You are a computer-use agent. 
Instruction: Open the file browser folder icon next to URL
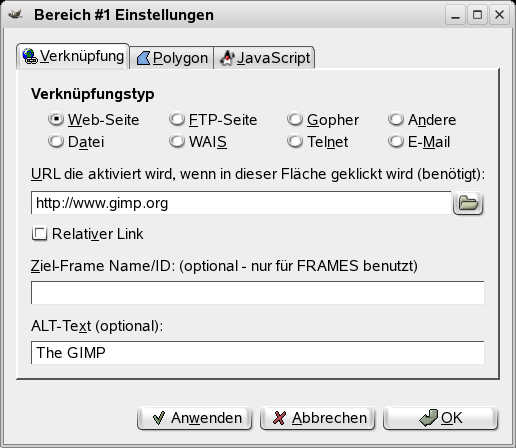(468, 203)
